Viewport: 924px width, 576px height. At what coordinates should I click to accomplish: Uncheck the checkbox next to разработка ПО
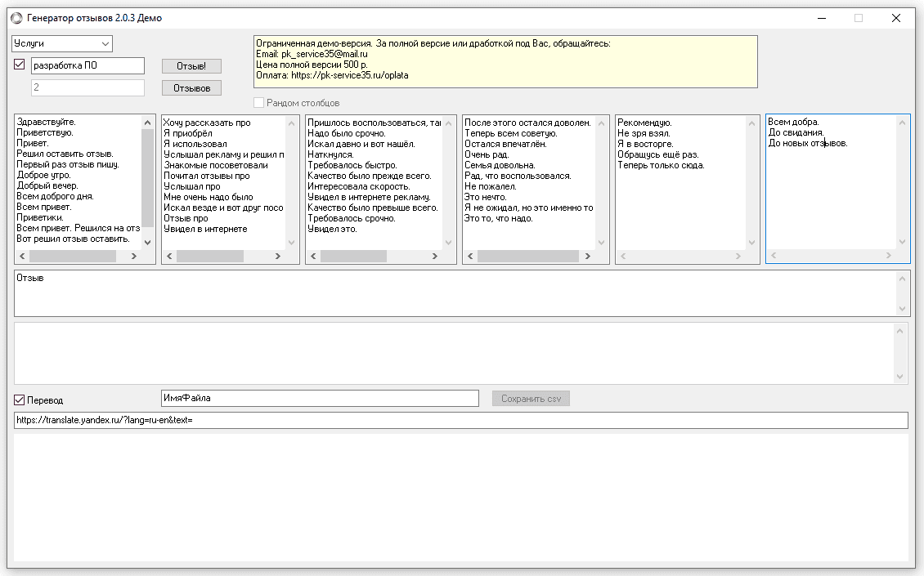tap(20, 65)
